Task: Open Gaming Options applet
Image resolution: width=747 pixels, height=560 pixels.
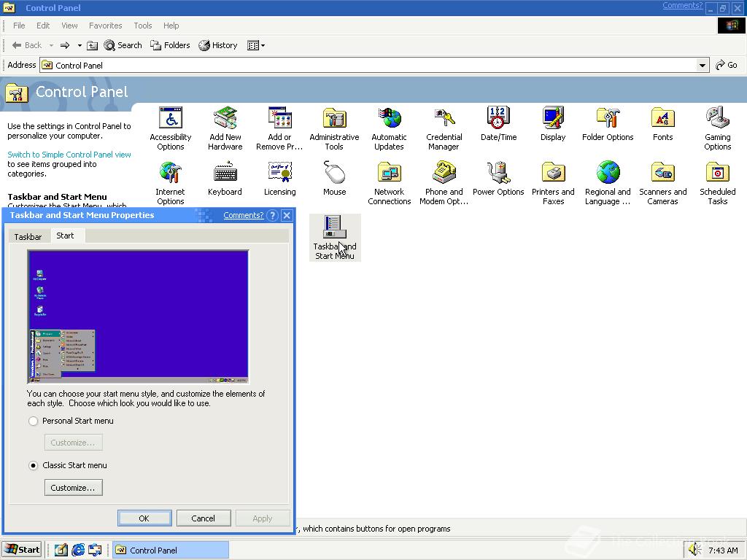Action: 718,128
